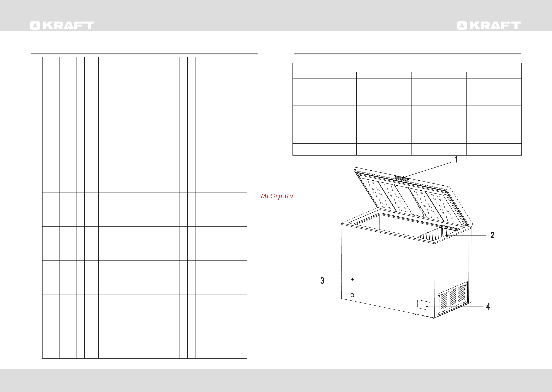The height and width of the screenshot is (392, 552).
Task: Click the control panel rectangle on freezer front
Action: click(424, 305)
